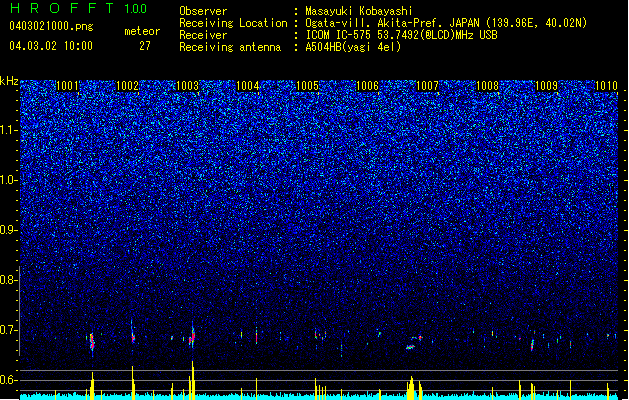
Task: Click the 1.0 kHz frequency label
Action: point(8,181)
